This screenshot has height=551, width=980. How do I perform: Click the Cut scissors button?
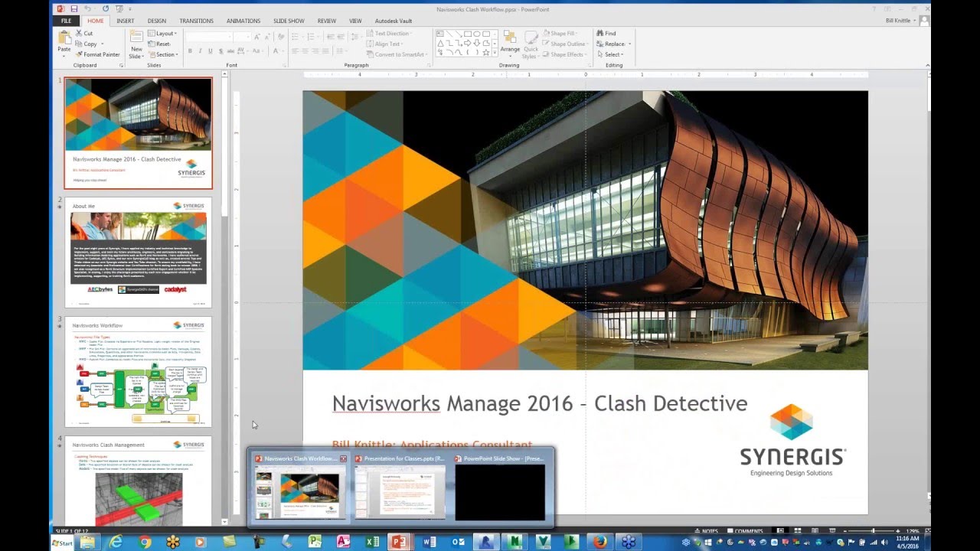(83, 34)
